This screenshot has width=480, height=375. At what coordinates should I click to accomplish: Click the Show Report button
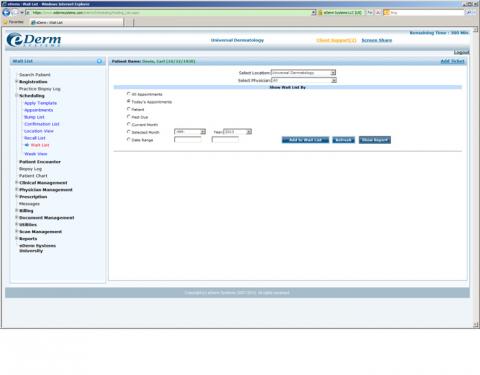(375, 140)
